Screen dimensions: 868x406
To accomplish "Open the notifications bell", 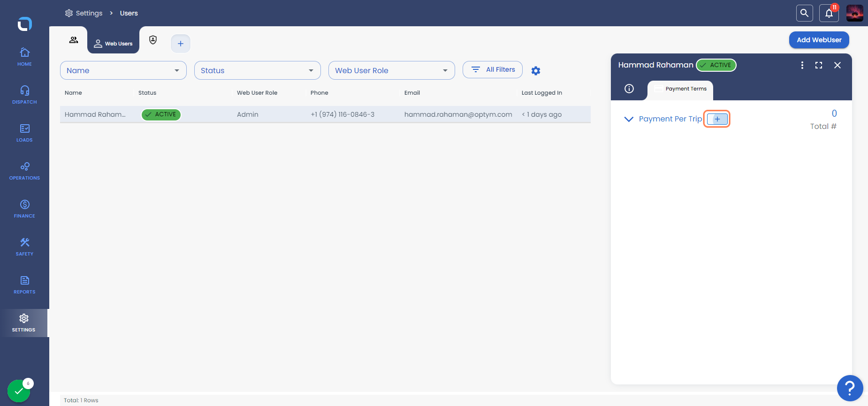I will click(829, 13).
